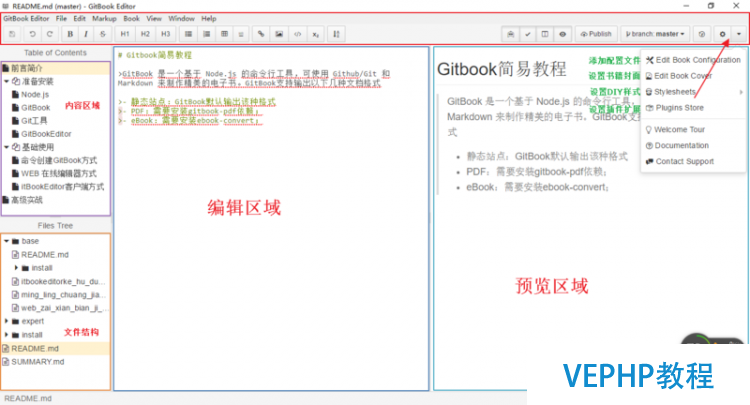Toggle the side-by-side split view button
The height and width of the screenshot is (405, 750).
pyautogui.click(x=545, y=34)
